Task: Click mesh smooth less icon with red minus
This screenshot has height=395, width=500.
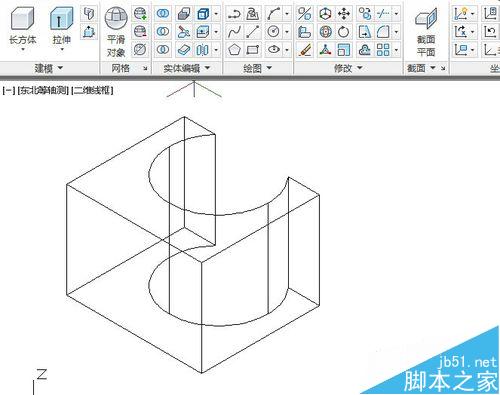Action: tap(140, 32)
